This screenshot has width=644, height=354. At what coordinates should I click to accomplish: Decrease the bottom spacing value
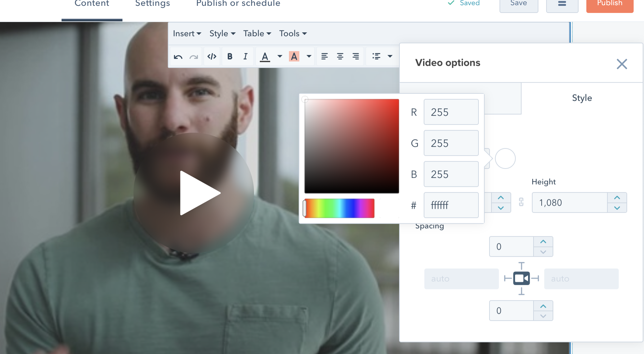coord(543,316)
